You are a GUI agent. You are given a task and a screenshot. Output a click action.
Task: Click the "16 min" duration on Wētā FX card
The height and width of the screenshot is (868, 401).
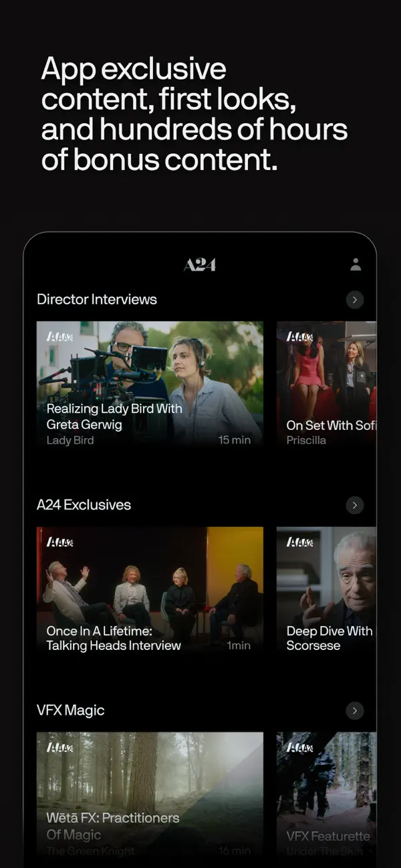pyautogui.click(x=235, y=851)
